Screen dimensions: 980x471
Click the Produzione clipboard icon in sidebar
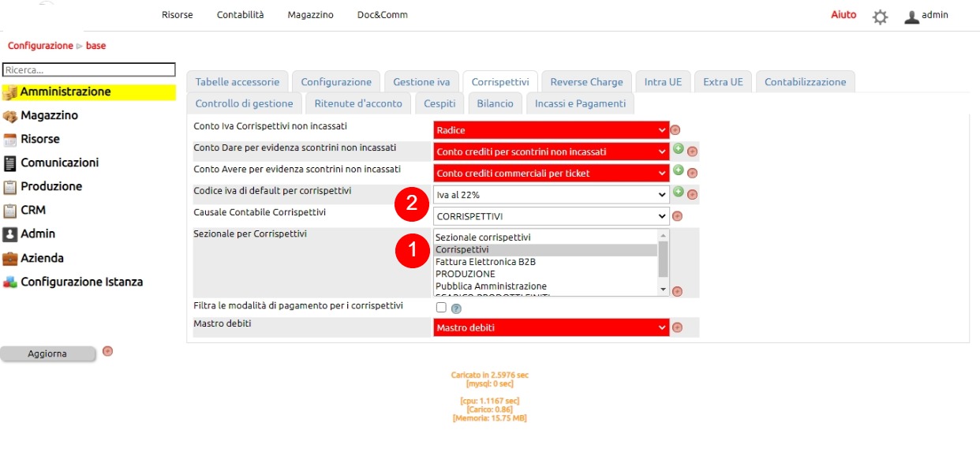point(9,187)
